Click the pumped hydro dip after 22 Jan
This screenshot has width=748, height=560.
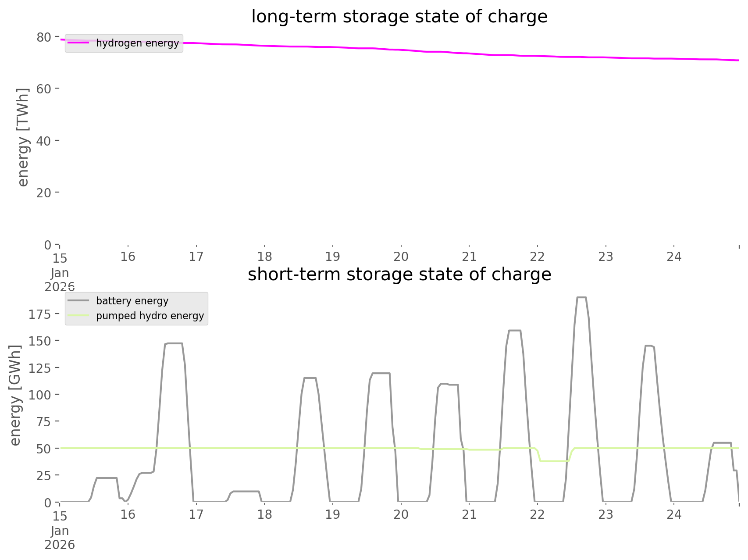[x=555, y=461]
